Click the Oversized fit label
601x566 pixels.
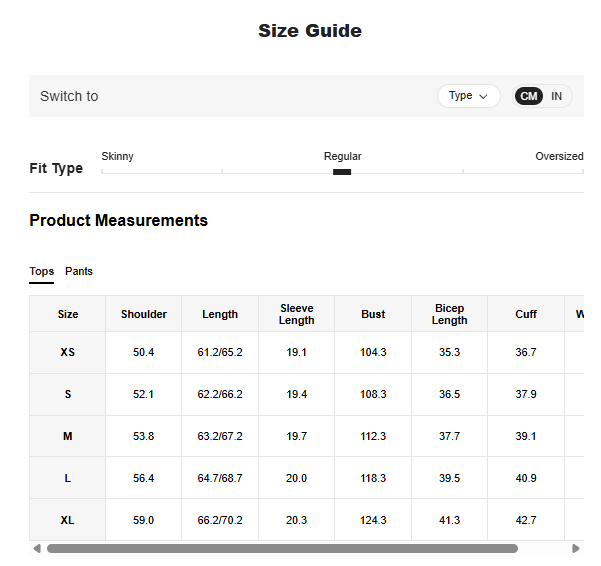point(558,157)
